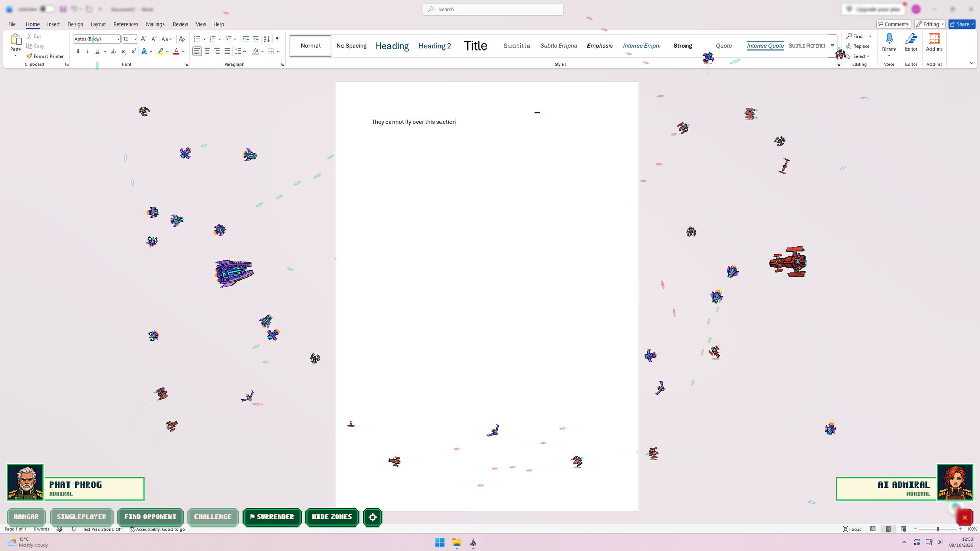The width and height of the screenshot is (980, 551).
Task: Apply the Heading 2 style
Action: pos(434,46)
